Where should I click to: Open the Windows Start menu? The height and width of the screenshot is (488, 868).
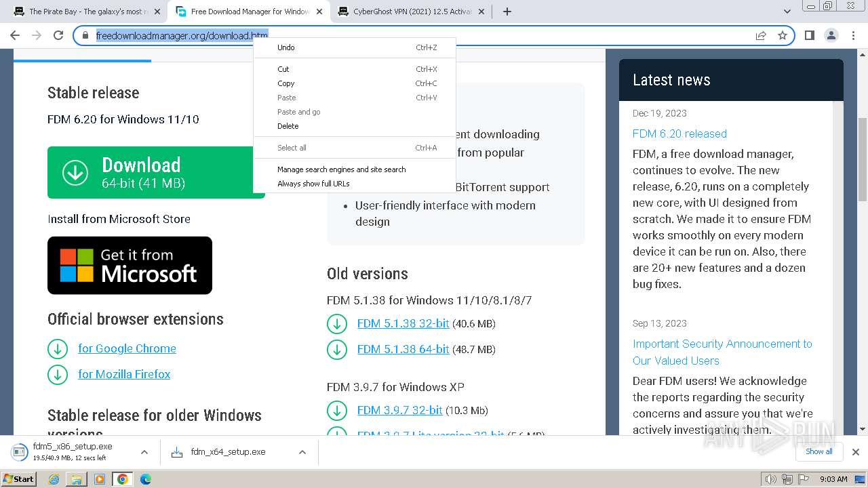(18, 479)
